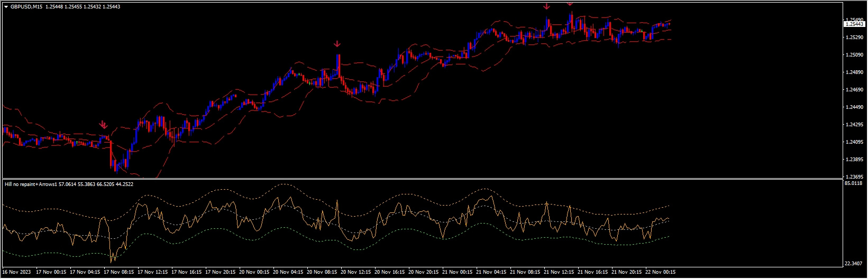868x279 pixels.
Task: Click the 1.24490 price scale value
Action: 854,107
